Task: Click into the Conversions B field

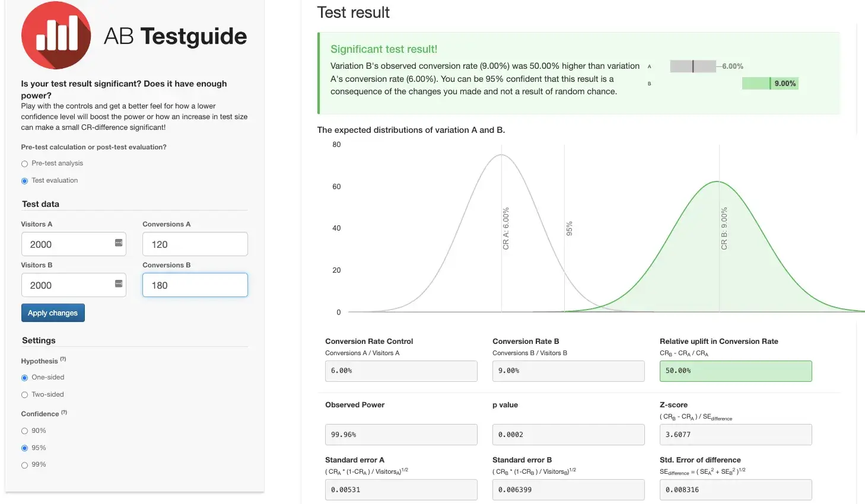Action: pos(195,285)
